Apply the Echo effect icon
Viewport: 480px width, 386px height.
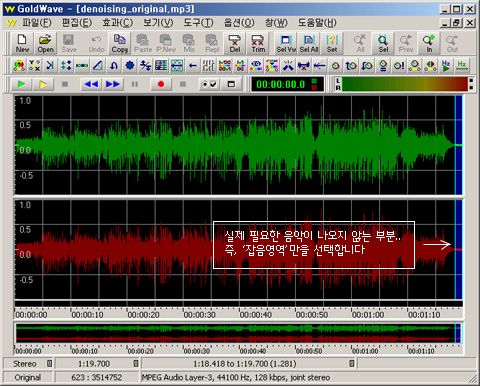point(50,66)
